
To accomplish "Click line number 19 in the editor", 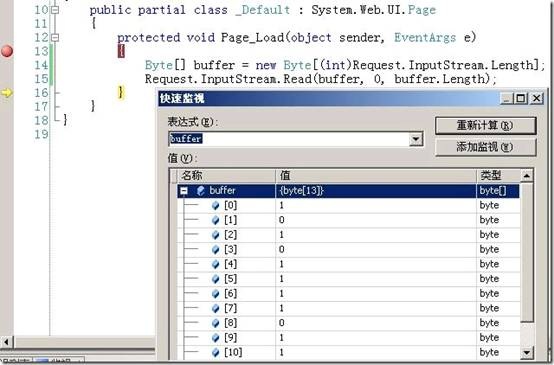I will click(41, 134).
